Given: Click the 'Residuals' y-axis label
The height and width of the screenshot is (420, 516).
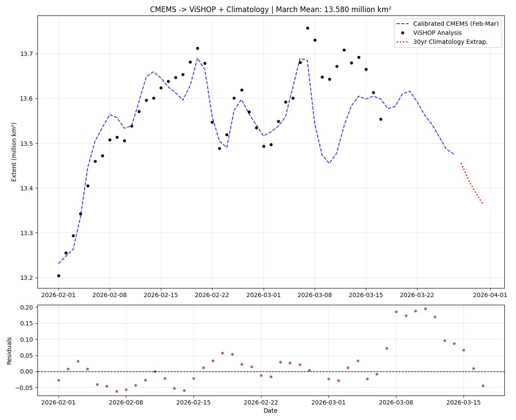Looking at the screenshot, I should 9,350.
